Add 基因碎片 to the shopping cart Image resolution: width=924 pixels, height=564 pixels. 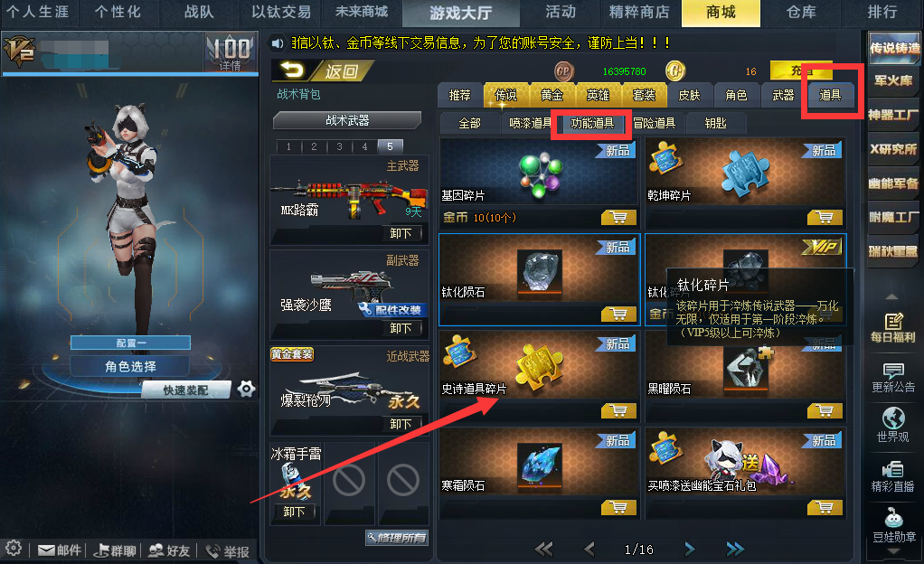coord(618,218)
